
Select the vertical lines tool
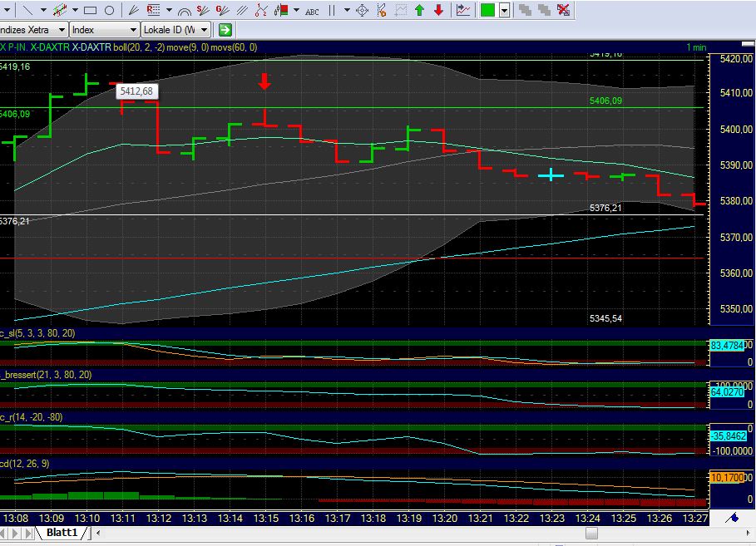point(332,10)
